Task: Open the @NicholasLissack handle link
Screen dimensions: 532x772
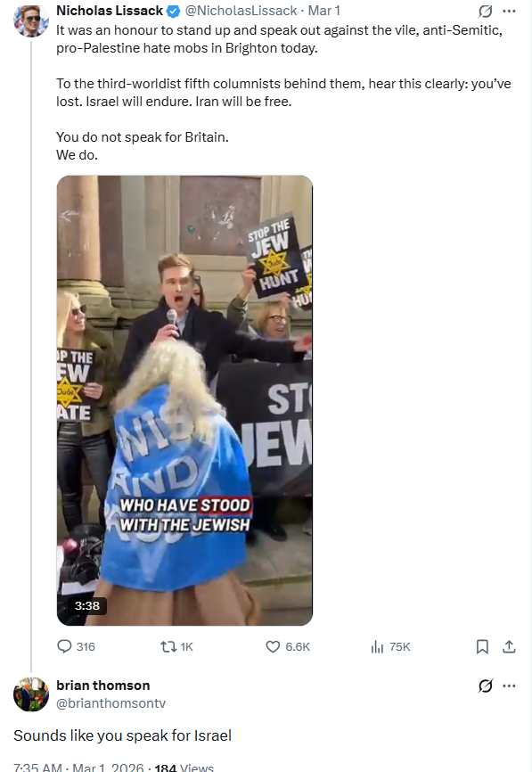Action: [241, 11]
